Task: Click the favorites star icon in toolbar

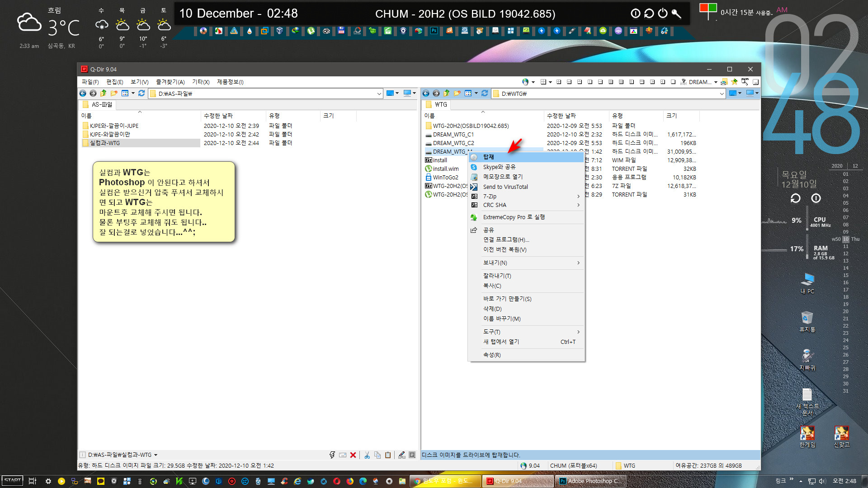Action: 734,82
